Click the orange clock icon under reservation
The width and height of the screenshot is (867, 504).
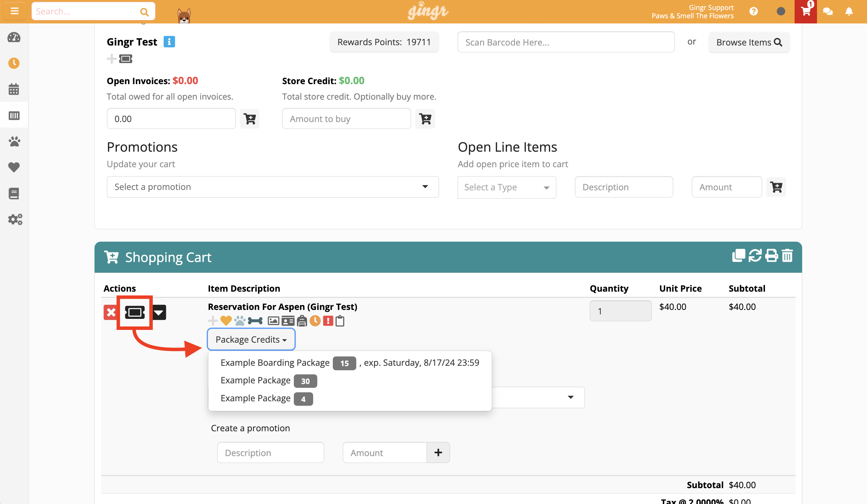click(315, 321)
